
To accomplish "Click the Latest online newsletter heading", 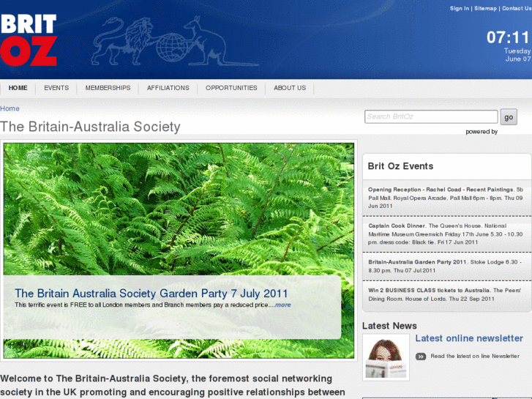I will 469,338.
